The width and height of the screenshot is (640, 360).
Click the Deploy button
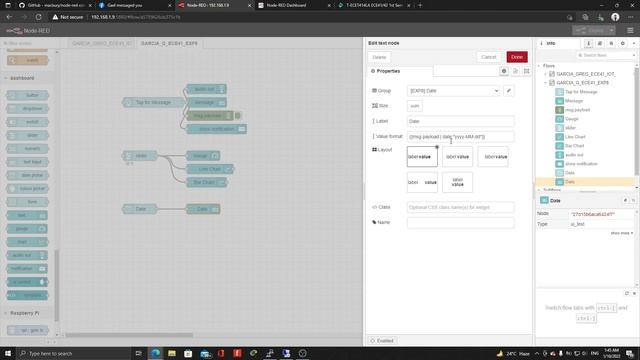click(591, 30)
